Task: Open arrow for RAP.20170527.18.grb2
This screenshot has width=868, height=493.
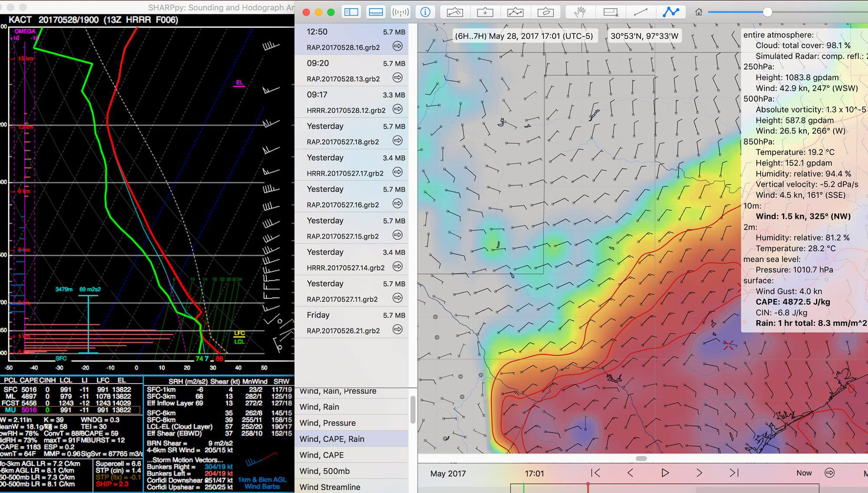Action: [x=398, y=141]
